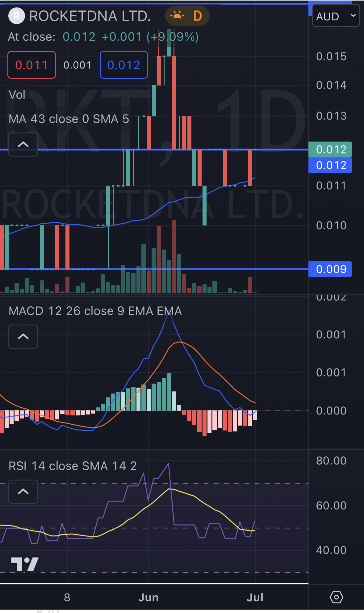Click the Jul label on time axis
This screenshot has width=364, height=613.
tap(255, 598)
